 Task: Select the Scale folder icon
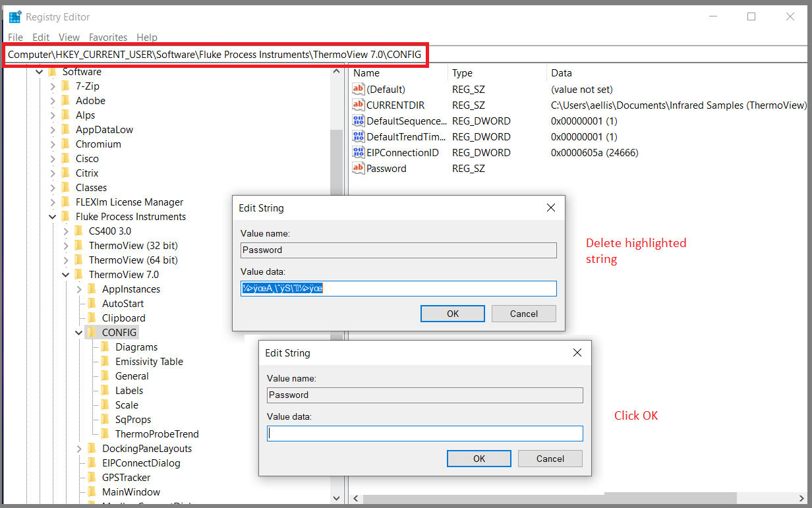(105, 405)
